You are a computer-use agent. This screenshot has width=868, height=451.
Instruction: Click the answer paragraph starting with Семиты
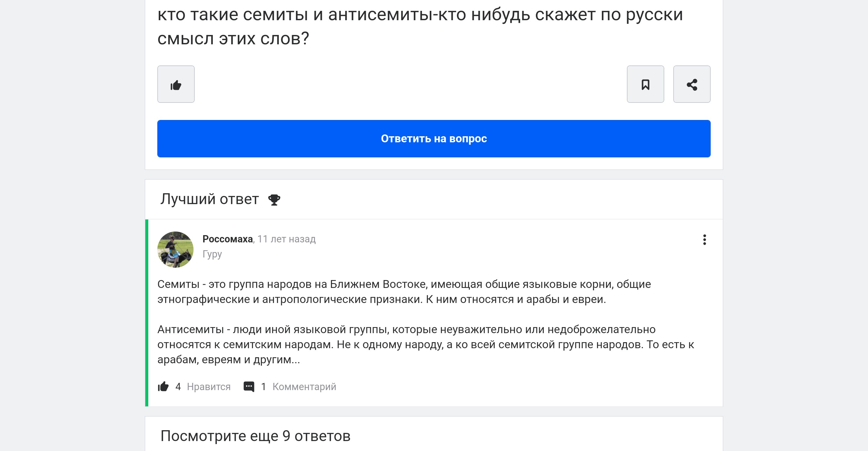coord(404,292)
